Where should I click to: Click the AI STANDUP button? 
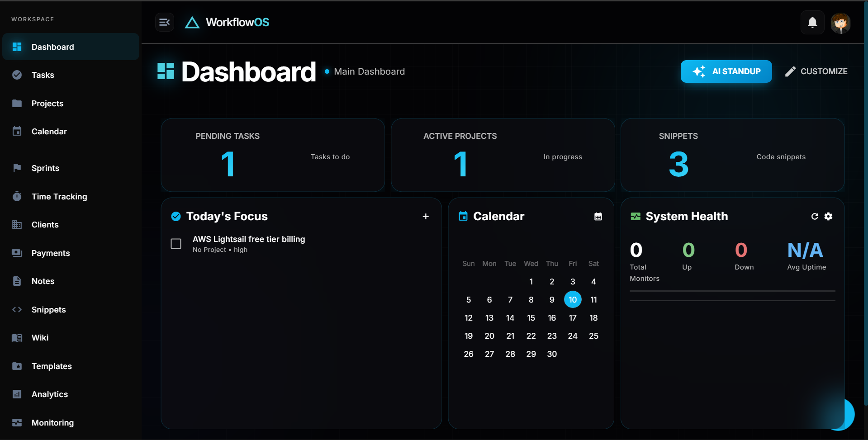(x=726, y=71)
